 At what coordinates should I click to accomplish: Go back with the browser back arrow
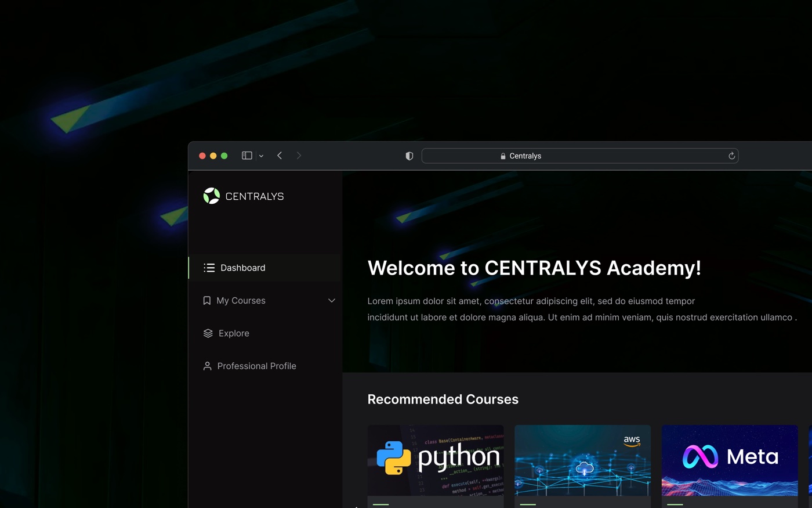click(280, 156)
